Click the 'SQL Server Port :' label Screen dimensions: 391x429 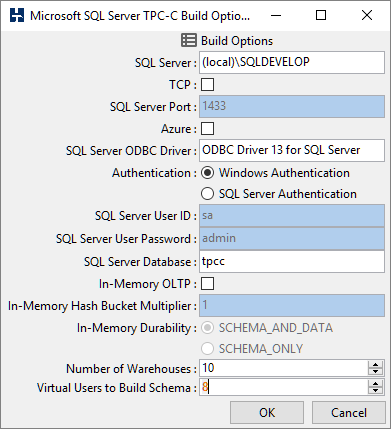point(153,107)
